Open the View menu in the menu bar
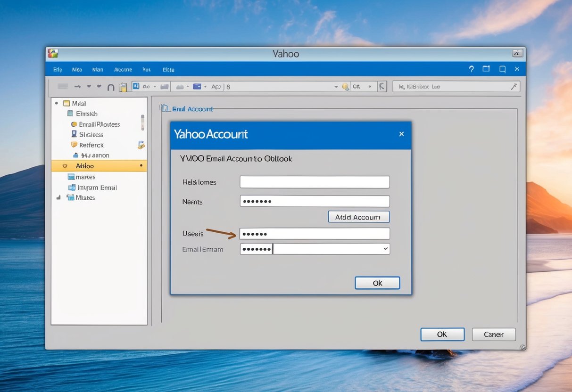Screen dimensions: 572x392 tap(146, 69)
